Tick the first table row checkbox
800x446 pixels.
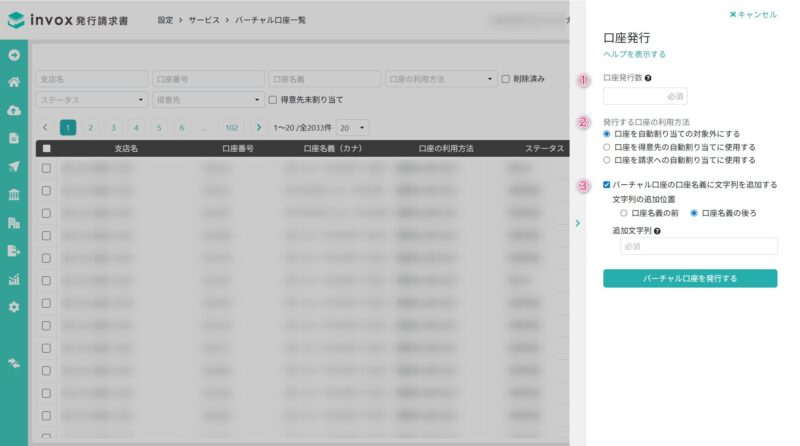[x=46, y=168]
